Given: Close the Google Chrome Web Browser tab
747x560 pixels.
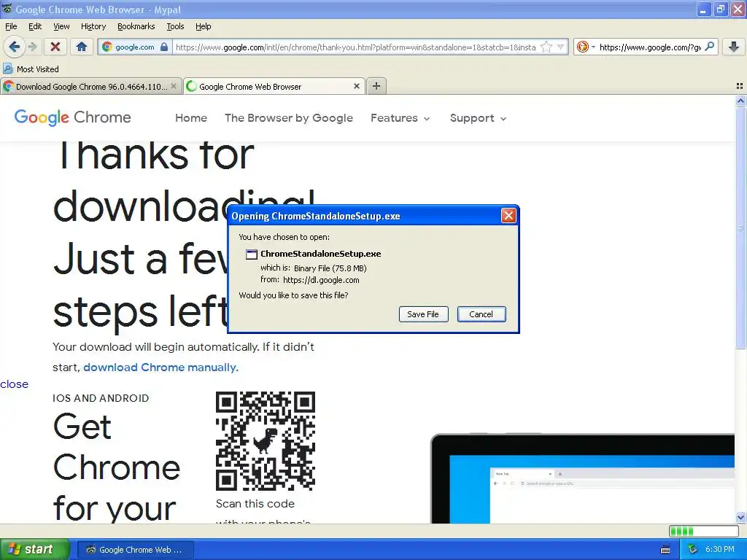Looking at the screenshot, I should [x=356, y=86].
